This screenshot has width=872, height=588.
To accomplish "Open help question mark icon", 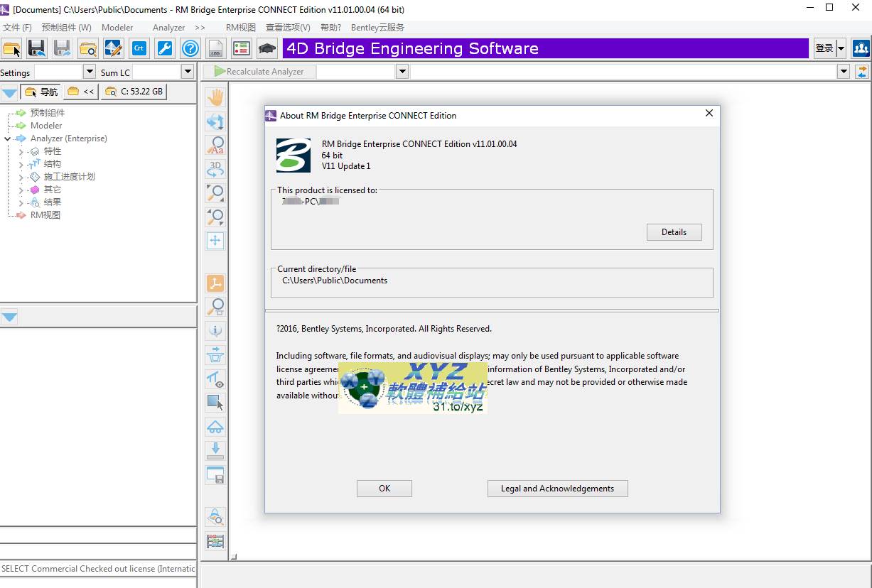I will (190, 48).
